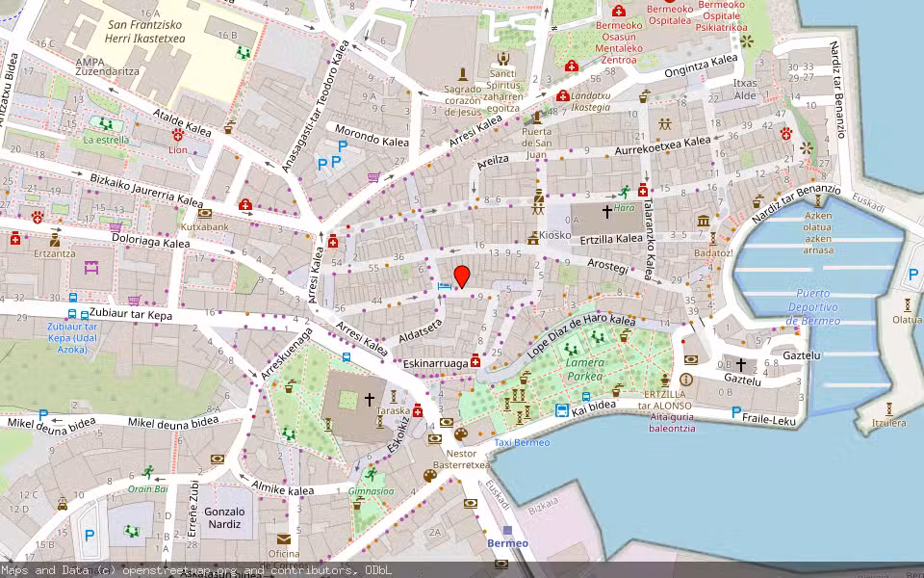Click the paw icon labeled Lion
924x578 pixels.
coord(179,134)
